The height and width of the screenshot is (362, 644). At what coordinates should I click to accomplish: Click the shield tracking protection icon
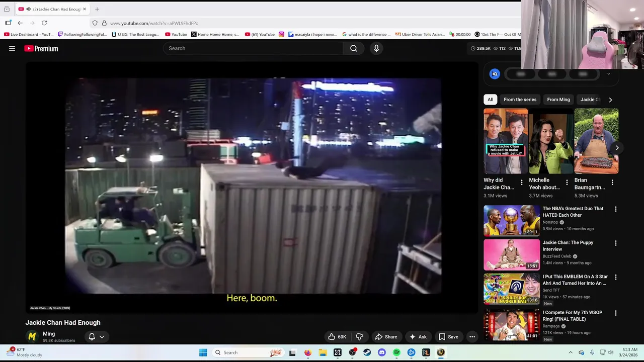coord(95,23)
